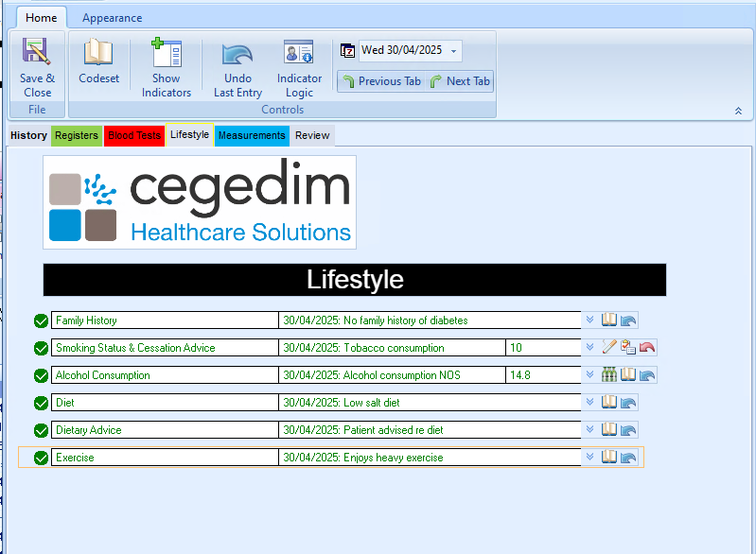Click green tick beside Diet
The width and height of the screenshot is (756, 554).
[41, 404]
